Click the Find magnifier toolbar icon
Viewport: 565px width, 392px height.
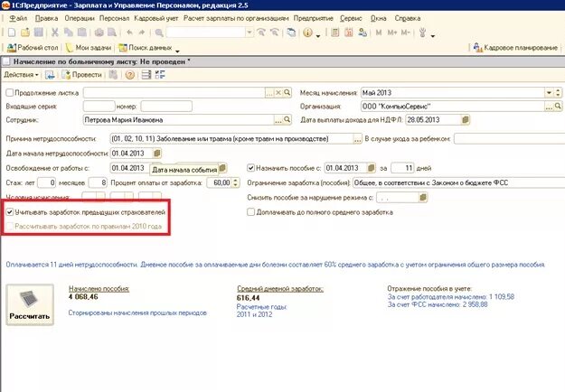(159, 33)
